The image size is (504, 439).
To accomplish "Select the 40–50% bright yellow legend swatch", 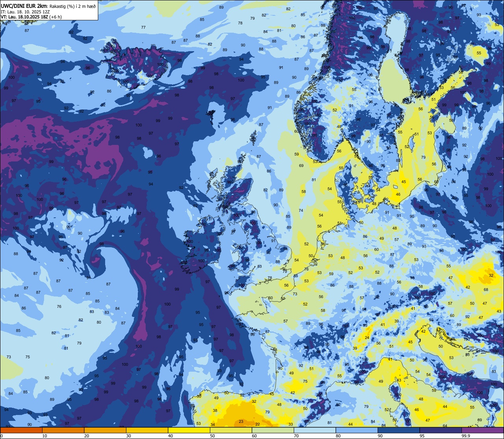I will pyautogui.click(x=189, y=430).
